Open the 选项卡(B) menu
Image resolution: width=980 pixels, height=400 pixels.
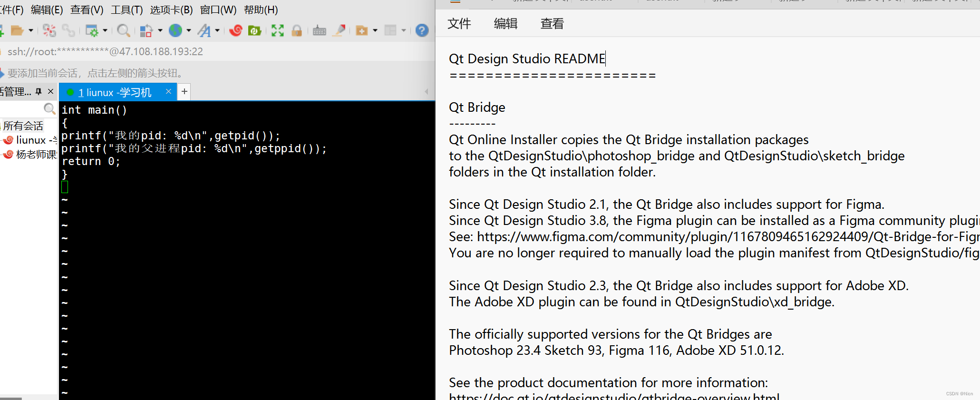click(171, 10)
